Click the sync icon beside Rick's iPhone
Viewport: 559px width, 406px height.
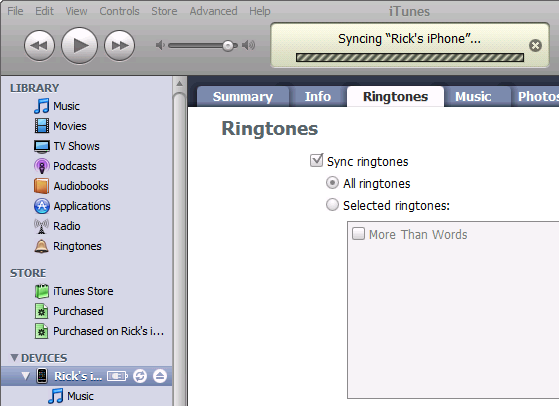140,376
